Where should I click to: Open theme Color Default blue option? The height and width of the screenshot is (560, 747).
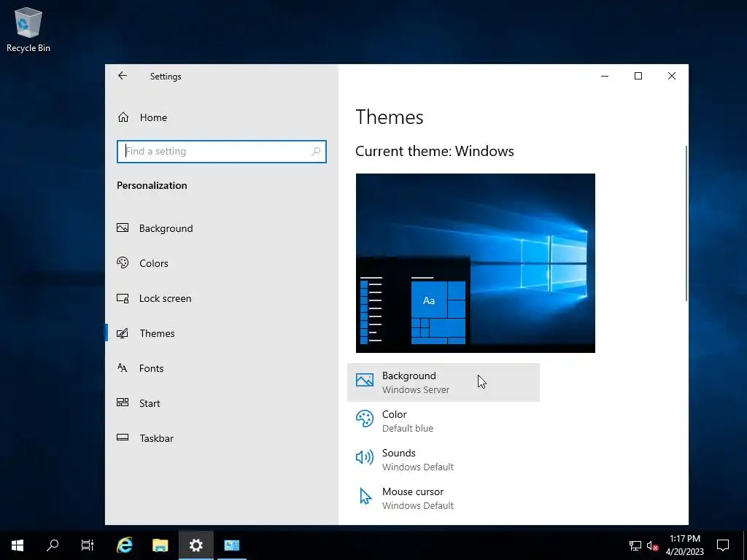pos(443,421)
